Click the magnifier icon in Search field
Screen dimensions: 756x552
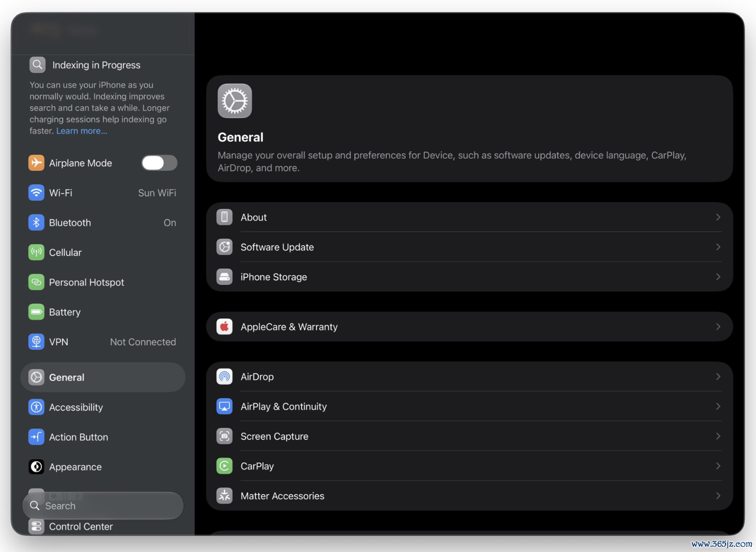coord(35,505)
